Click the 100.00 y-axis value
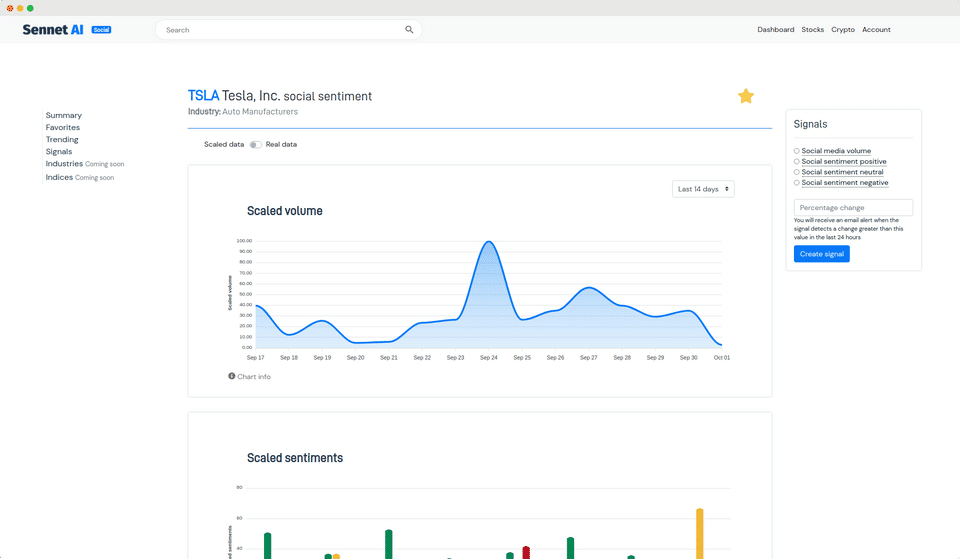 pyautogui.click(x=244, y=241)
